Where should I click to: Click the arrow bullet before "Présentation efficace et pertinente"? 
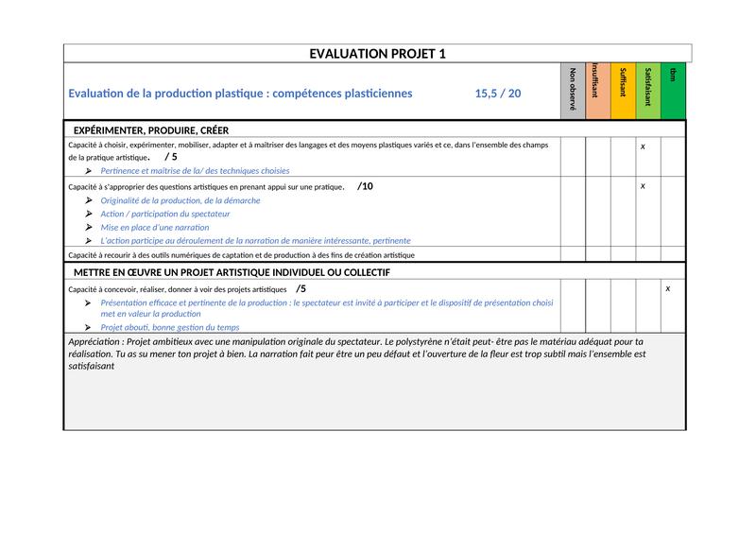click(x=89, y=302)
